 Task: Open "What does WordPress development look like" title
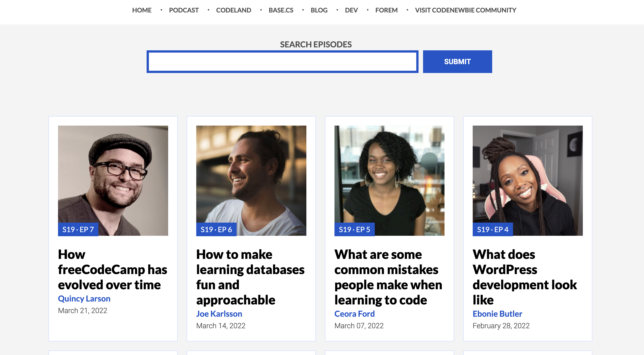click(x=525, y=277)
